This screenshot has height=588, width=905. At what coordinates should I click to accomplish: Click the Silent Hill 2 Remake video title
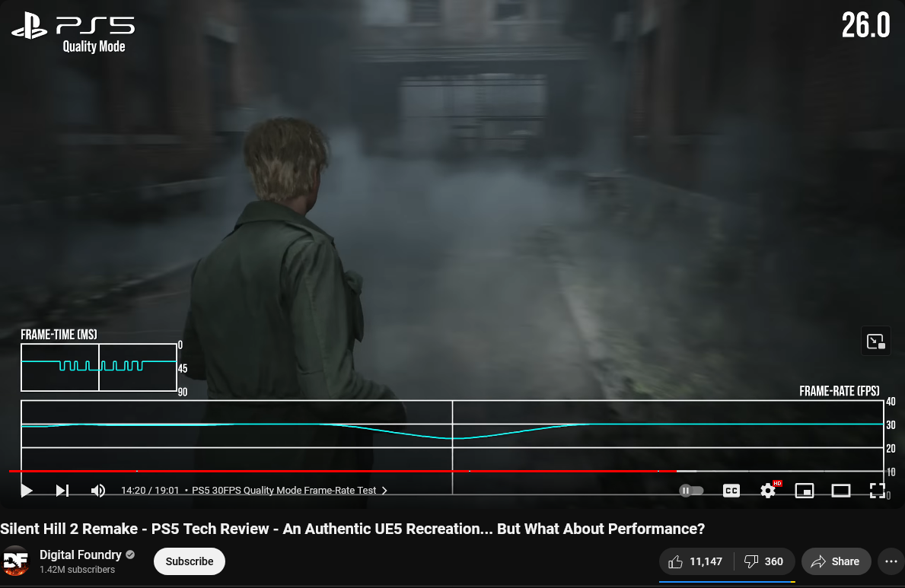click(352, 529)
